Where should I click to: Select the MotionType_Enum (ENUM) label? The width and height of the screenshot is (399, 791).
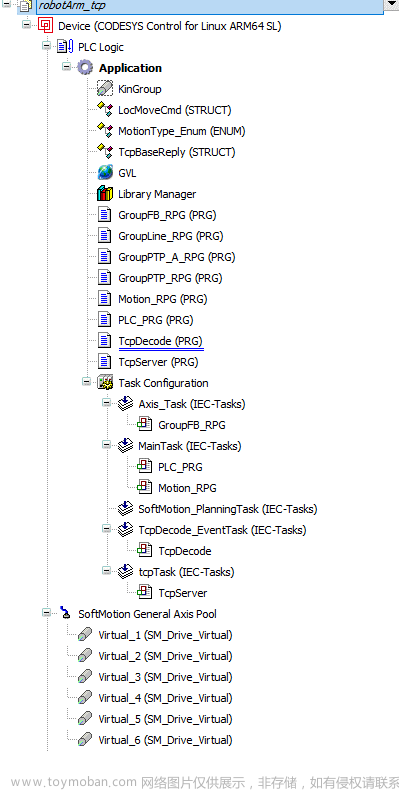point(182,131)
